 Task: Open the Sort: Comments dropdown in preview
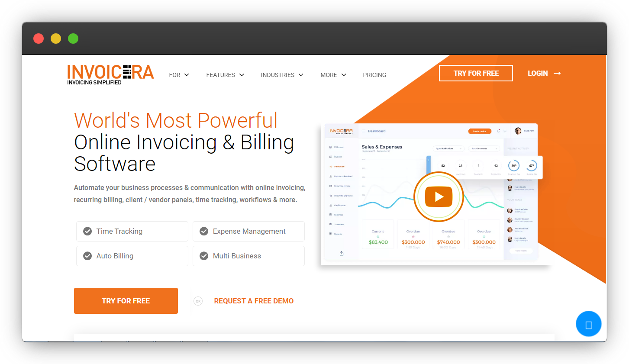(x=484, y=148)
